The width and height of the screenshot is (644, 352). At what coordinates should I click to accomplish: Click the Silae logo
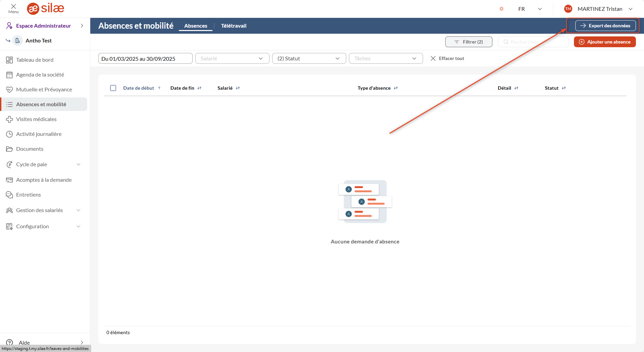(x=45, y=8)
